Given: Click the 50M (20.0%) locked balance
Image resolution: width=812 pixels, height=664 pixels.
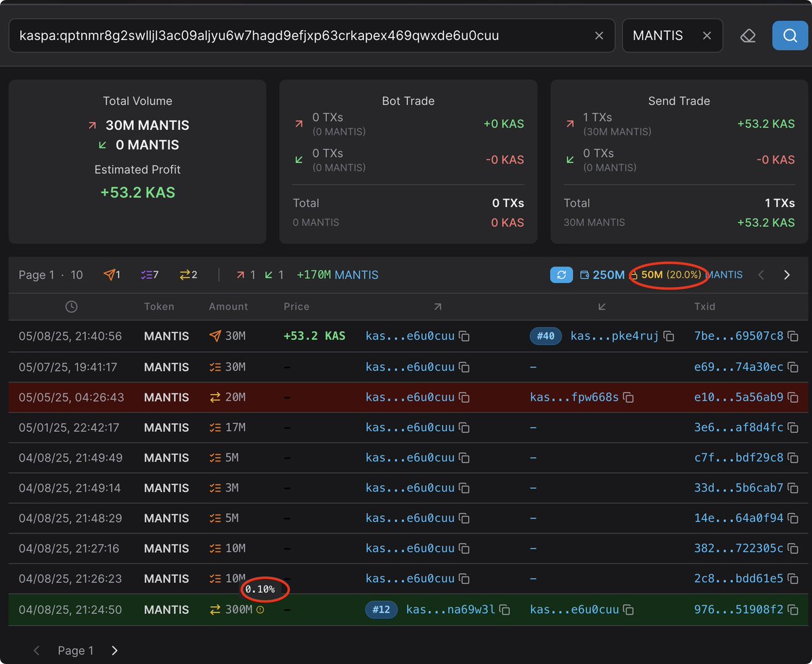Looking at the screenshot, I should click(x=664, y=275).
